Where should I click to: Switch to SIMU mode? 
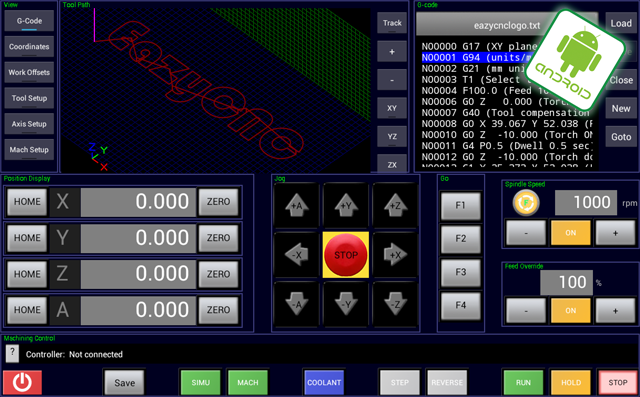[200, 383]
